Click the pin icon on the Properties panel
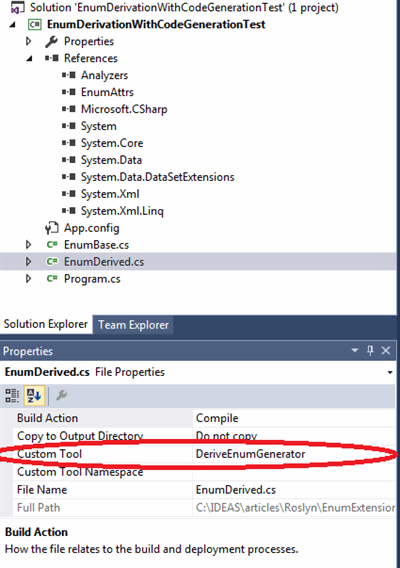 tap(370, 350)
